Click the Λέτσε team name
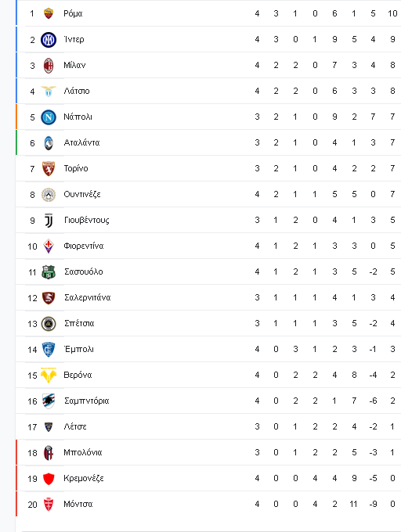Image resolution: width=401 pixels, height=532 pixels. click(x=75, y=426)
